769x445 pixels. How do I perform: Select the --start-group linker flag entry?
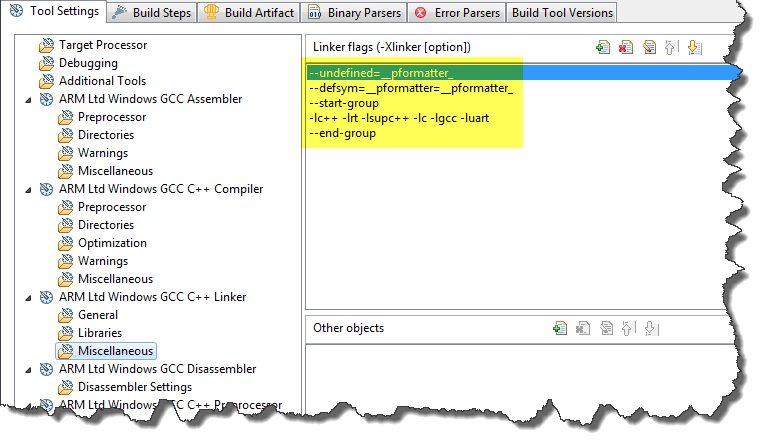tap(345, 103)
